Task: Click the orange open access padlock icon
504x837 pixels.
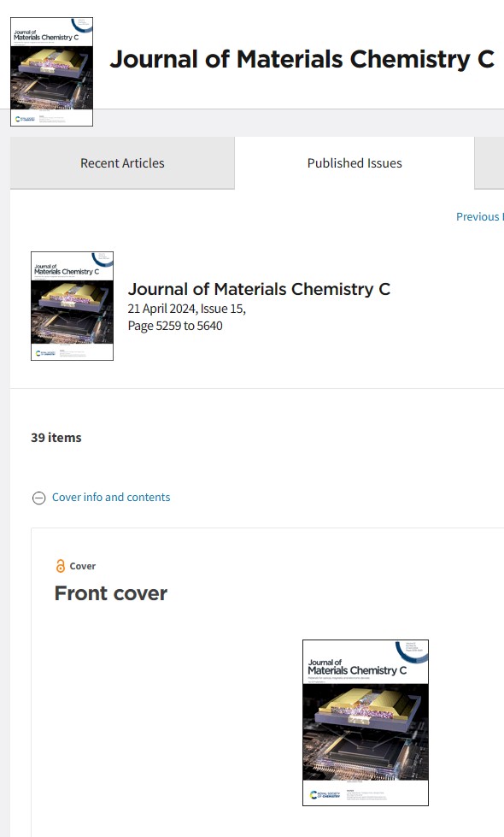Action: [x=61, y=566]
